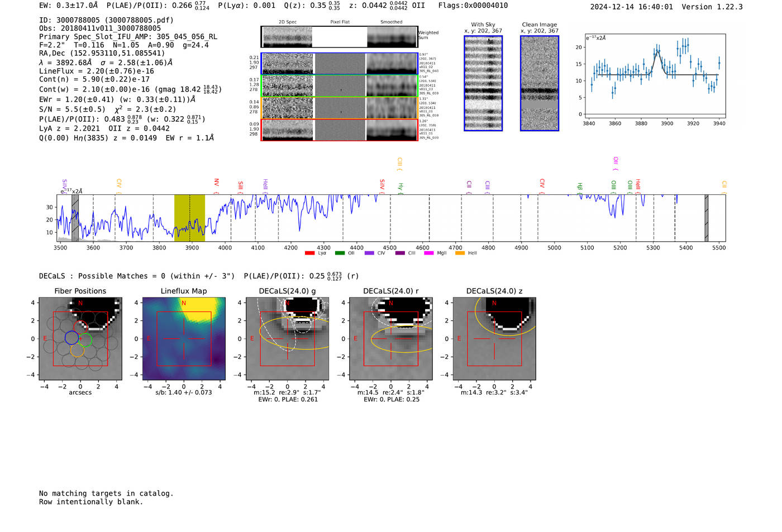Click the Flags:0x00004010 text

pos(473,6)
